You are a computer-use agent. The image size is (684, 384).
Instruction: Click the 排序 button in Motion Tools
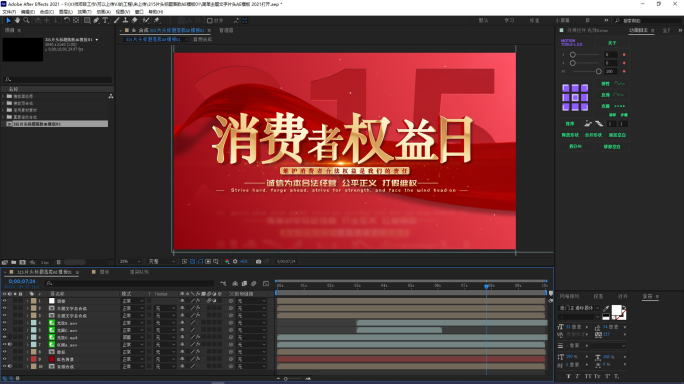[570, 123]
